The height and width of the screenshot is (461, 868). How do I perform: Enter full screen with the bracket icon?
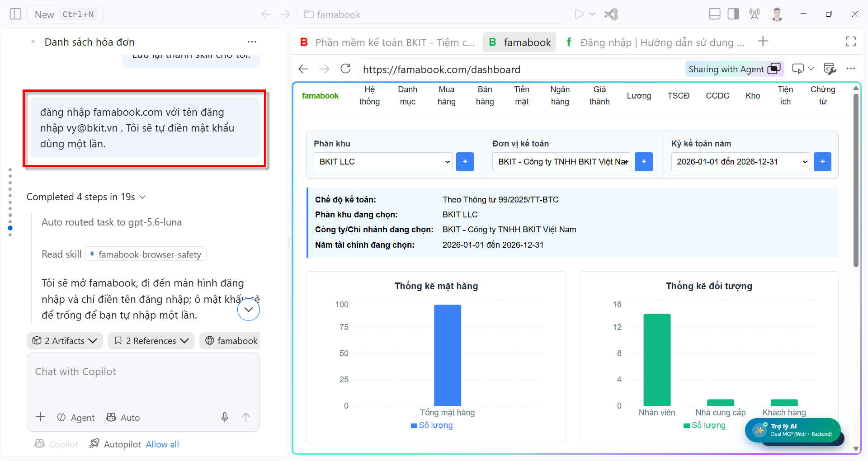[x=851, y=42]
